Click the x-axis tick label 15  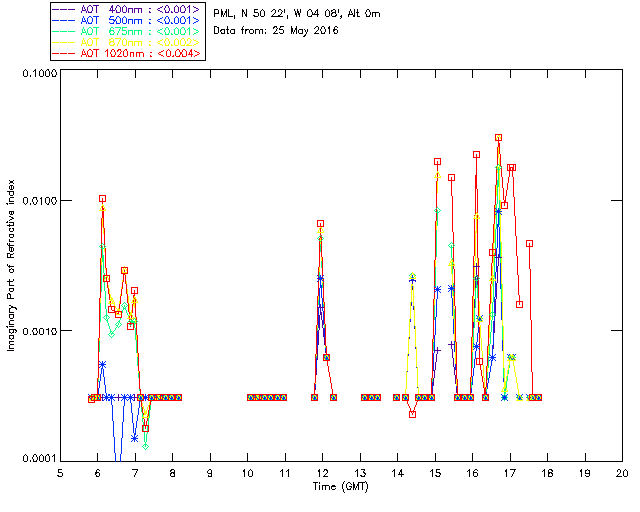coord(435,473)
